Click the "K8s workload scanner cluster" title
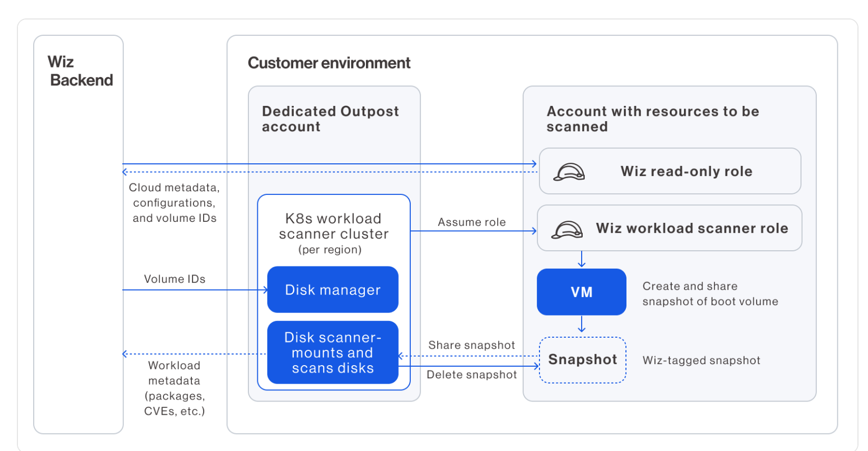The height and width of the screenshot is (451, 868). [334, 226]
